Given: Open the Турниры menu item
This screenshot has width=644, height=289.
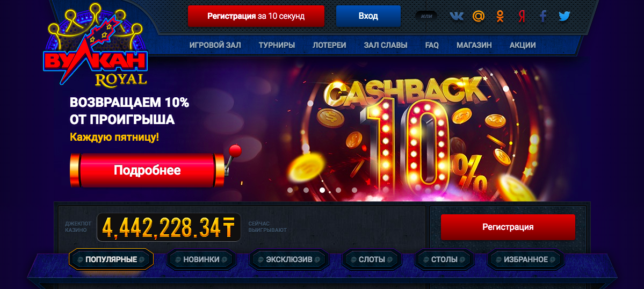Looking at the screenshot, I should pyautogui.click(x=277, y=45).
